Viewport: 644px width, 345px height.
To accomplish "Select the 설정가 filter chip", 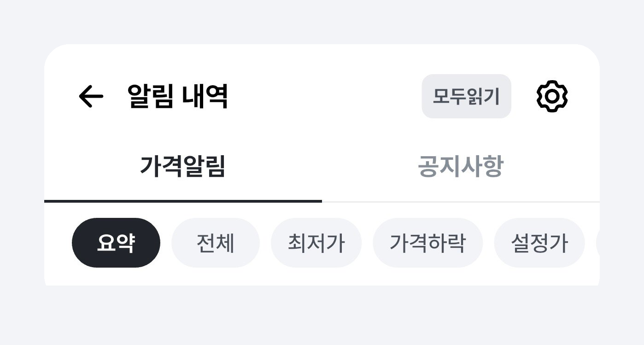I will point(539,243).
